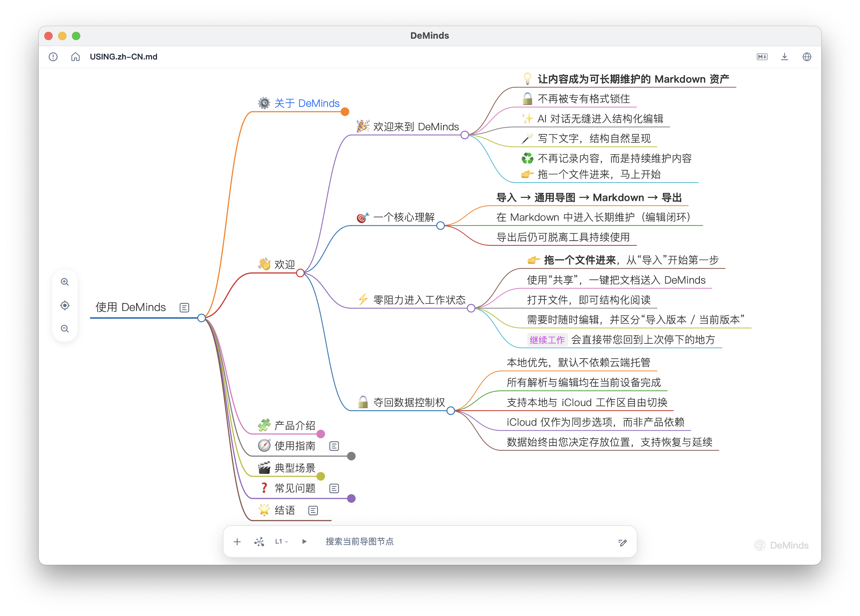Select the node 本地优先，默认不依赖云端托管

click(579, 363)
